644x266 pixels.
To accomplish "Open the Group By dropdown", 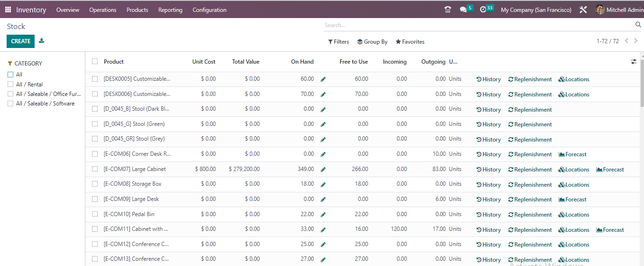I will tap(372, 42).
